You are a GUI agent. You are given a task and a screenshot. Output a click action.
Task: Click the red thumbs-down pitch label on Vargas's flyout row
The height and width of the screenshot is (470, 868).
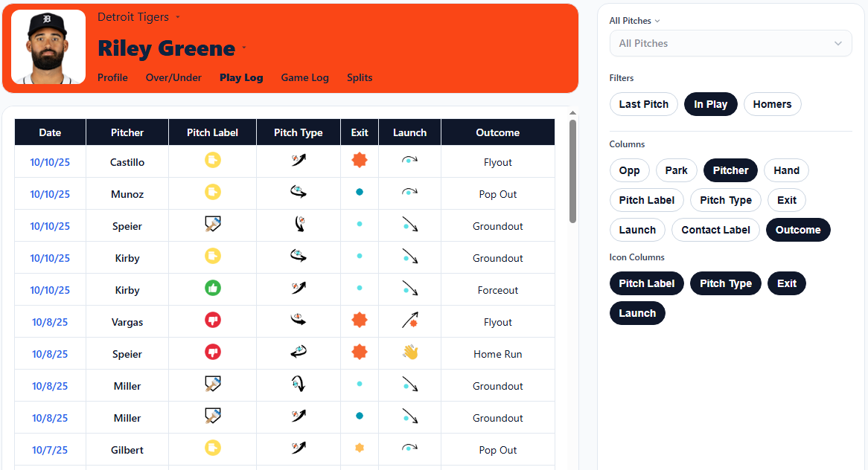(x=213, y=319)
